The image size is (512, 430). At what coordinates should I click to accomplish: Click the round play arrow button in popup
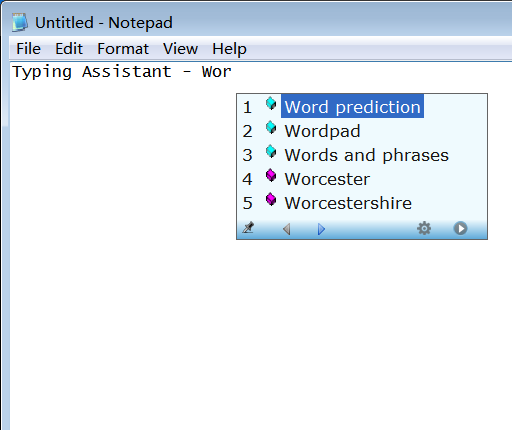click(460, 228)
